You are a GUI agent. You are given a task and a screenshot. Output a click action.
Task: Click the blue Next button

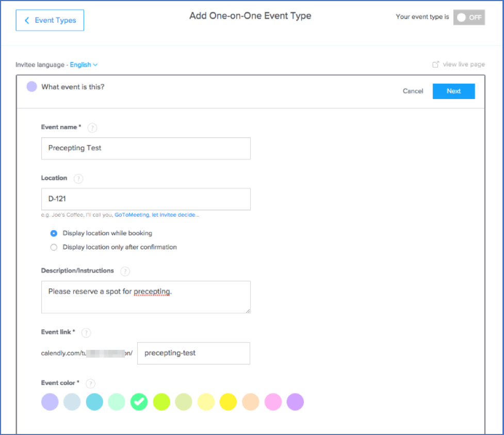(x=453, y=91)
